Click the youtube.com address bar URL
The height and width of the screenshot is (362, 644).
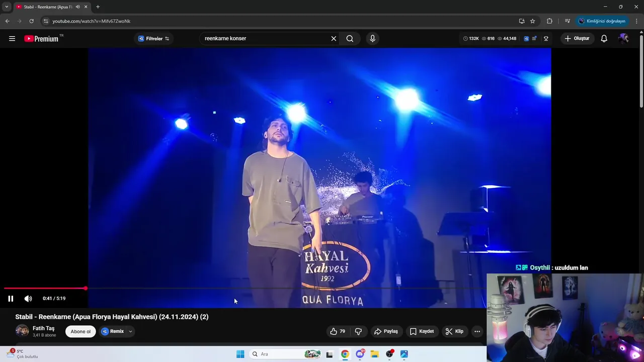click(92, 21)
